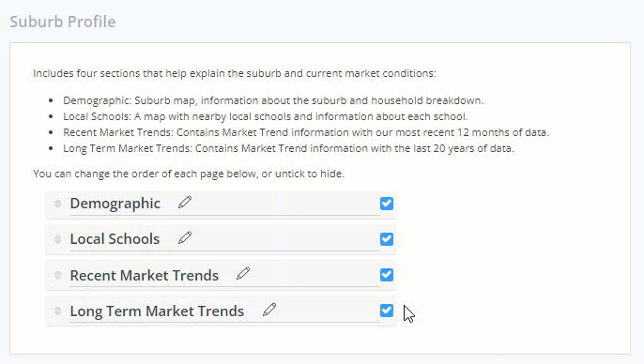This screenshot has width=644, height=364.
Task: Click the bullet describing 20 years of data
Action: tap(288, 148)
